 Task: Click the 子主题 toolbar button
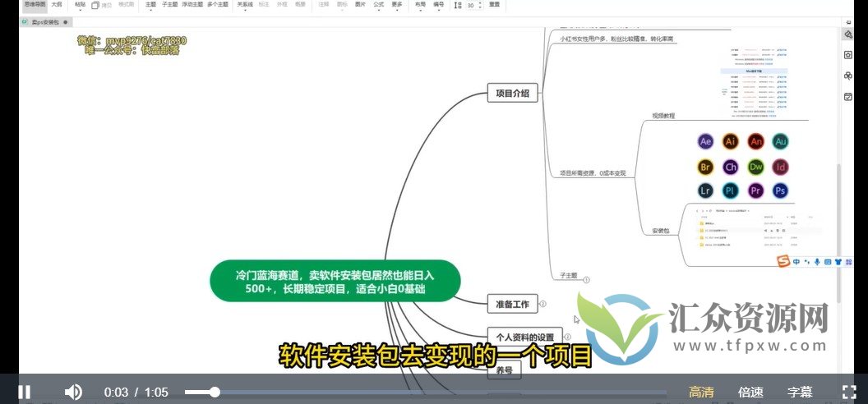169,4
